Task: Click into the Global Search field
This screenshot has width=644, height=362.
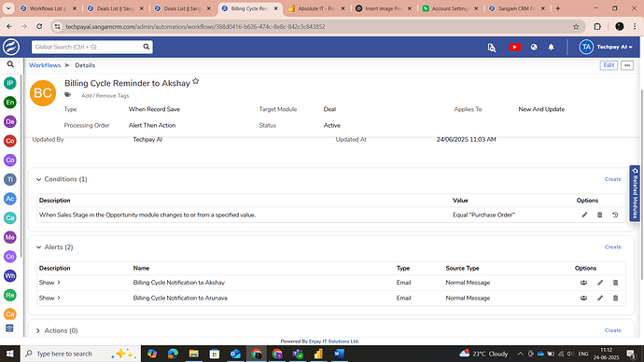Action: (87, 47)
